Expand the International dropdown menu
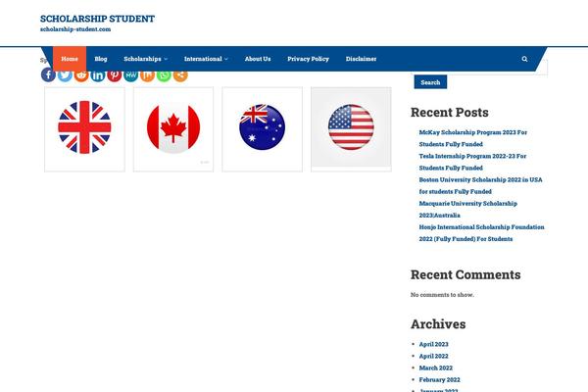The height and width of the screenshot is (392, 588). point(206,59)
